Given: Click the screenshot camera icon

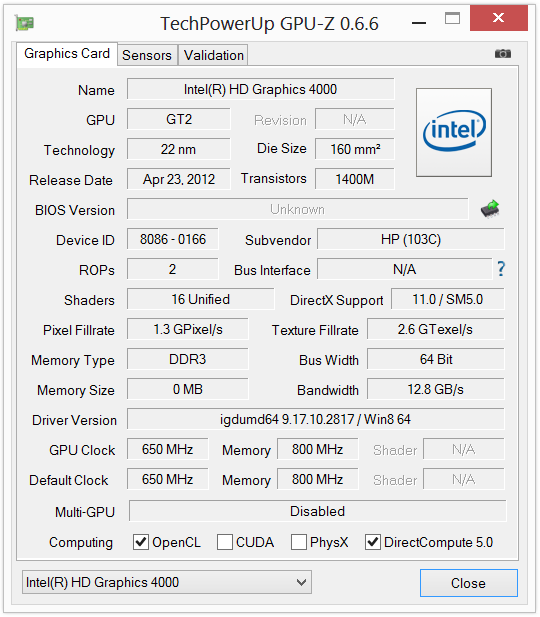Looking at the screenshot, I should (x=503, y=54).
